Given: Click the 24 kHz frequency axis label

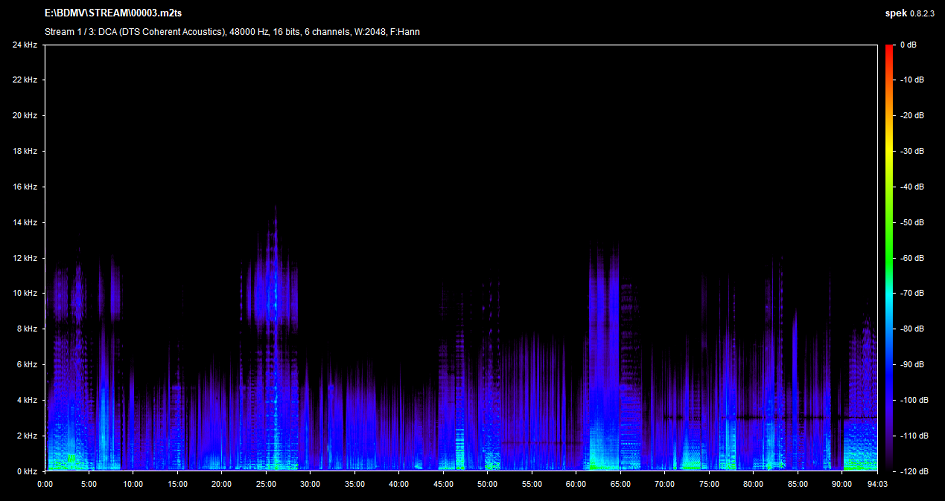Looking at the screenshot, I should (25, 45).
